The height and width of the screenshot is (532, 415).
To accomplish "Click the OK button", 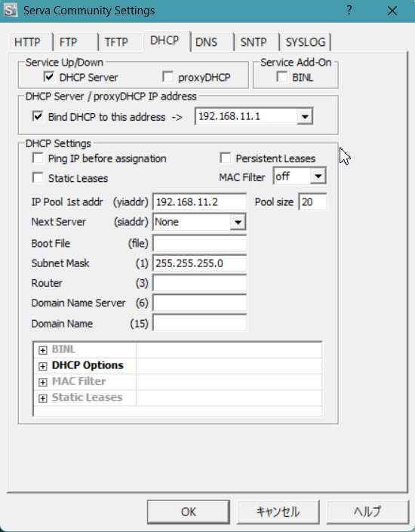I will (189, 512).
